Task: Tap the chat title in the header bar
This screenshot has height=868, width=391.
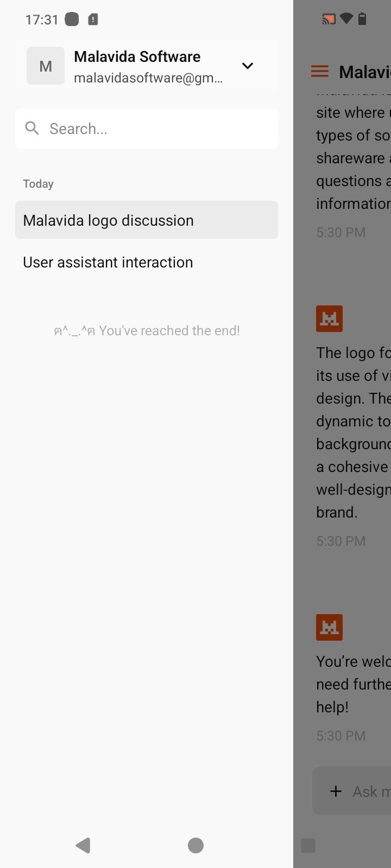Action: 364,72
